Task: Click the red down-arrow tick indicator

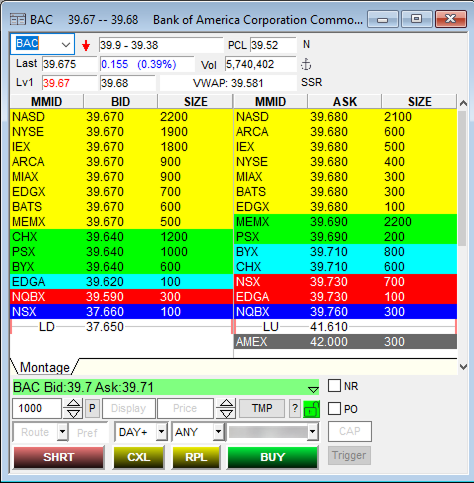Action: (x=86, y=46)
